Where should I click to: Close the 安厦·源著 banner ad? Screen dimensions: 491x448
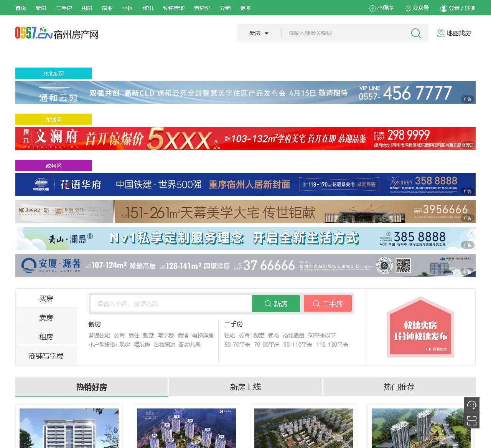[471, 260]
